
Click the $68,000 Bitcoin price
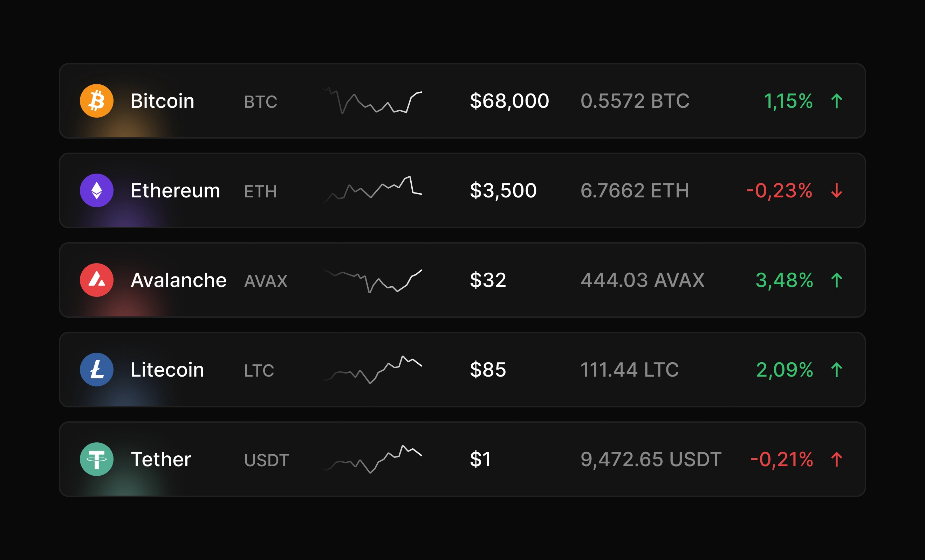tap(509, 101)
